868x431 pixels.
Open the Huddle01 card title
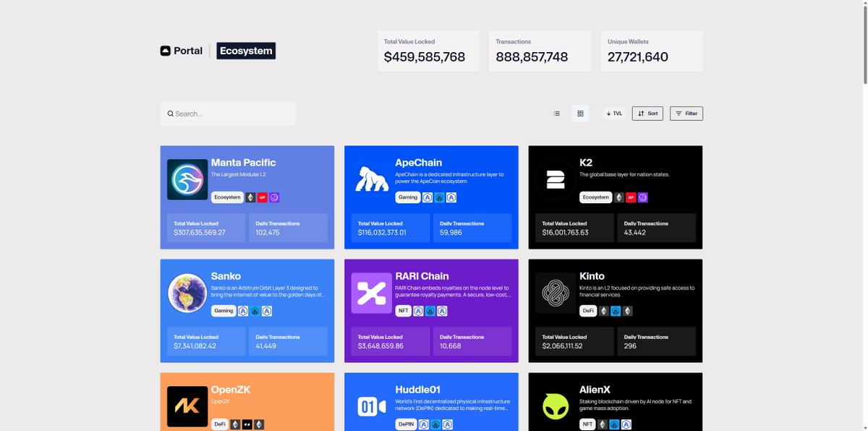418,390
